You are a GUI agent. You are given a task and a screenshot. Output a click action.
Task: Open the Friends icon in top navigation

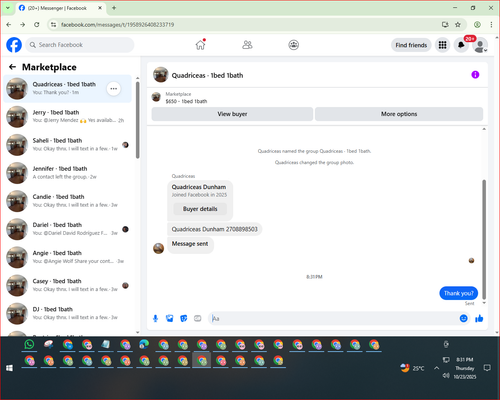click(x=247, y=45)
